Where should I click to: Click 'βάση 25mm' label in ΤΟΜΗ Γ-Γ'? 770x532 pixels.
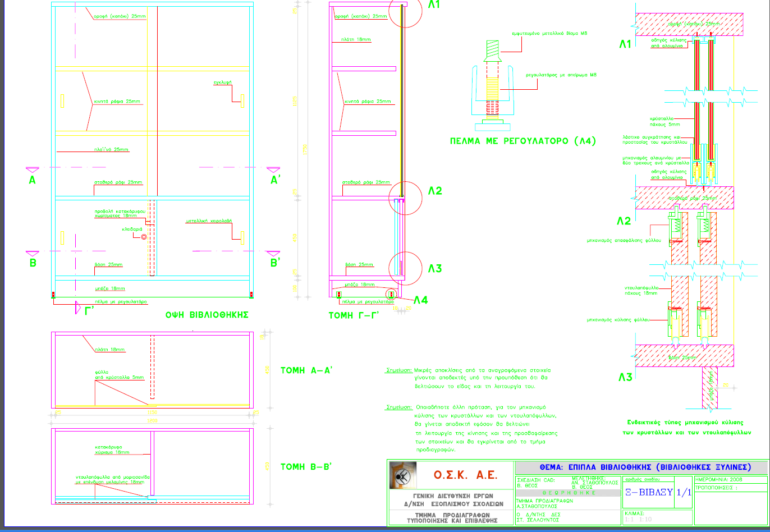click(358, 264)
